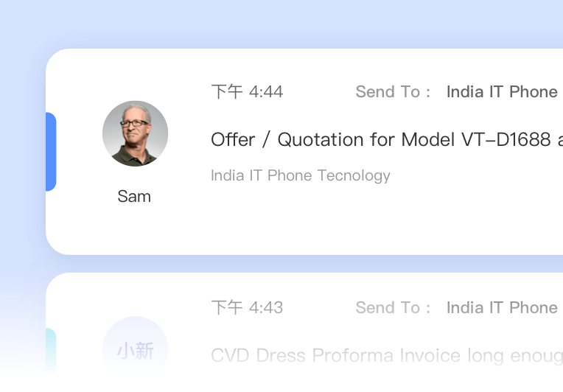Open the Offer / Quotation for Model VT-D1688 email

click(x=387, y=139)
